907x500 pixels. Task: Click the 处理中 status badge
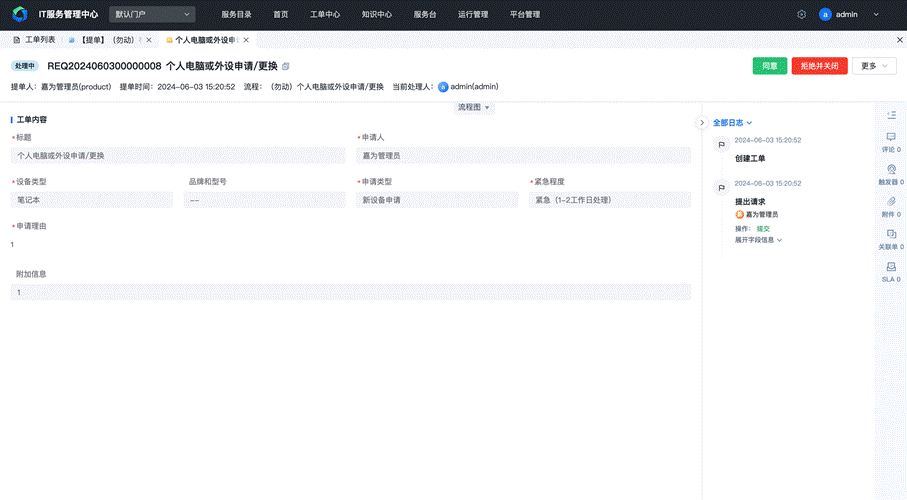pyautogui.click(x=25, y=66)
